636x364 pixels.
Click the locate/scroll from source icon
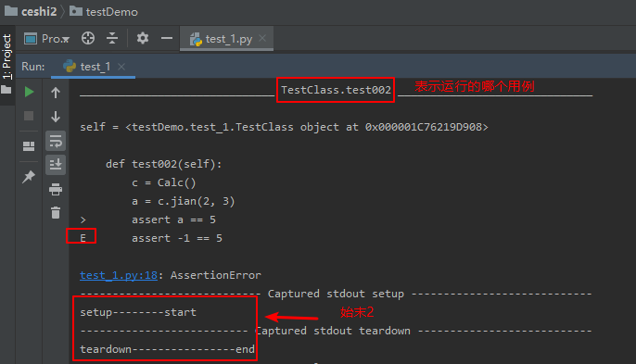88,39
